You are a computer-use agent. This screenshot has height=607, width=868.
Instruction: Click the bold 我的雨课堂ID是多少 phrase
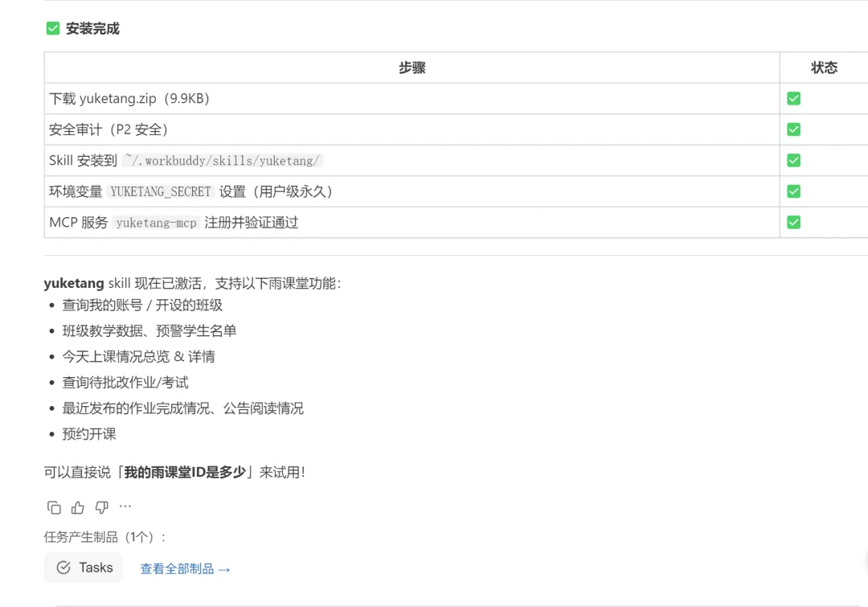pos(185,473)
